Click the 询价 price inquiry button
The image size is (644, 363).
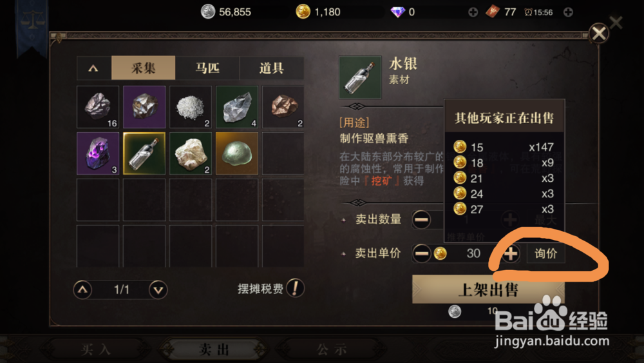pyautogui.click(x=546, y=253)
